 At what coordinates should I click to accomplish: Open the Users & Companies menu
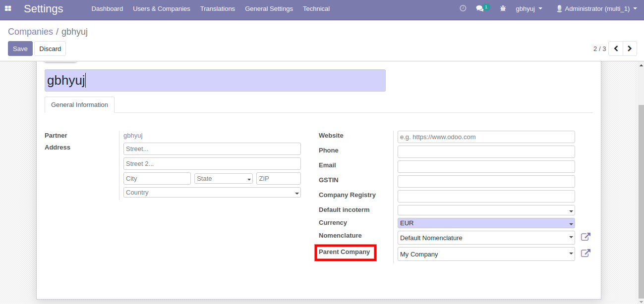tap(161, 9)
